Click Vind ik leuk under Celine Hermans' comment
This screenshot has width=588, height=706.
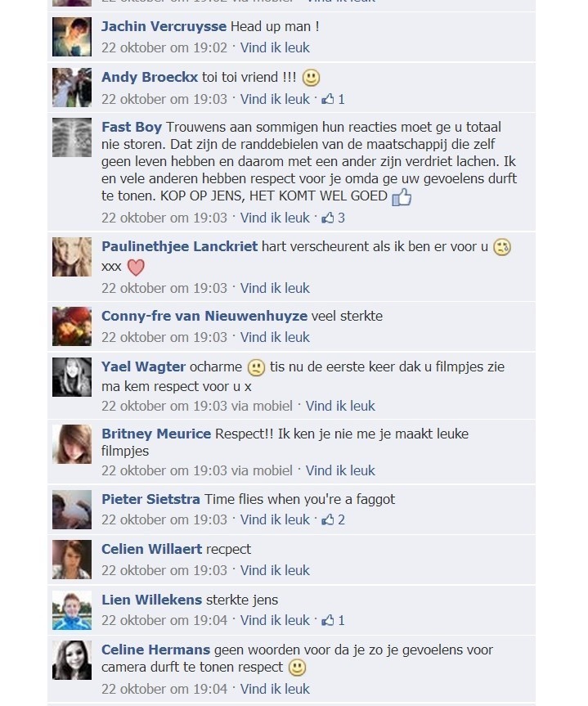[275, 689]
